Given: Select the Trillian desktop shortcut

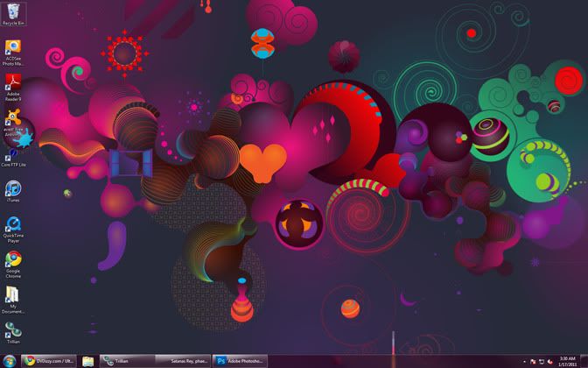Looking at the screenshot, I should pyautogui.click(x=13, y=331).
